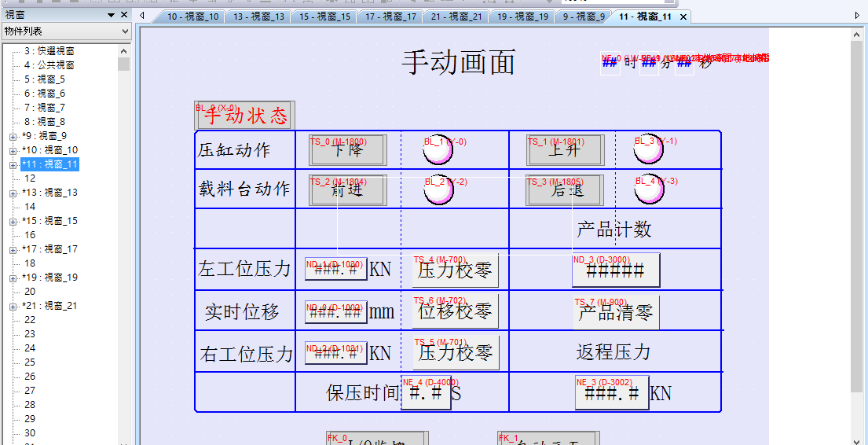Select the 上升 toggle switch object

565,150
